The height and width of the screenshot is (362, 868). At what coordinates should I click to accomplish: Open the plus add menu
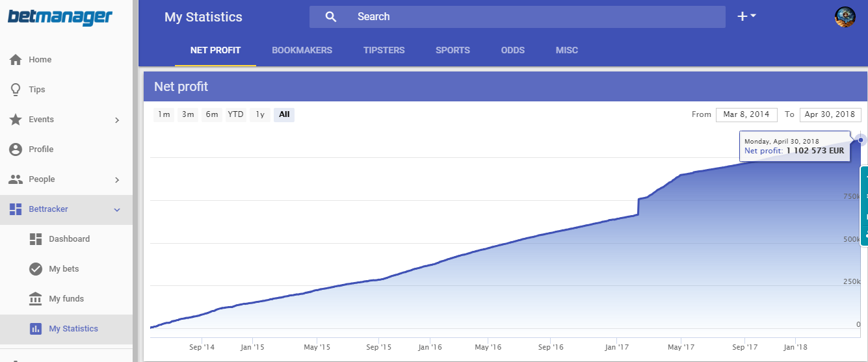(746, 16)
